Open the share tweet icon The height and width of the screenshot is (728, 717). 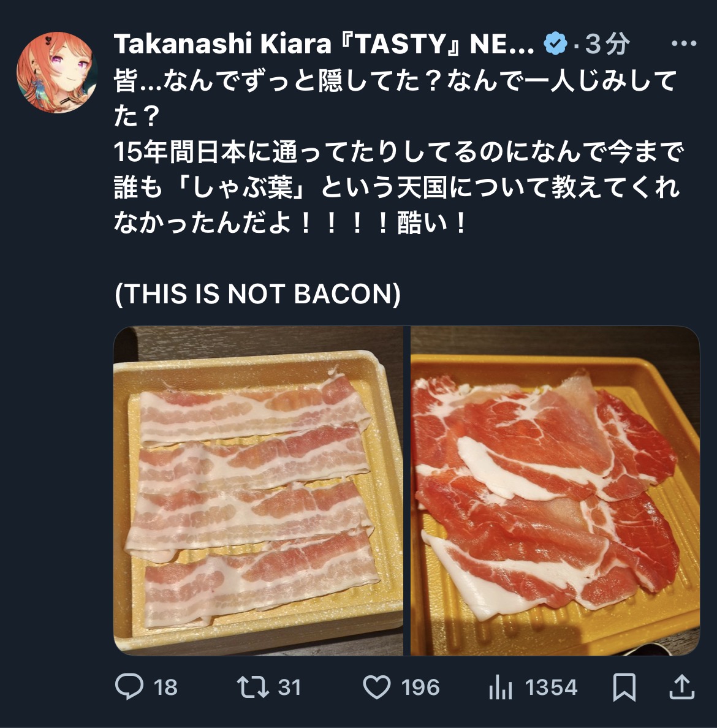point(681,687)
